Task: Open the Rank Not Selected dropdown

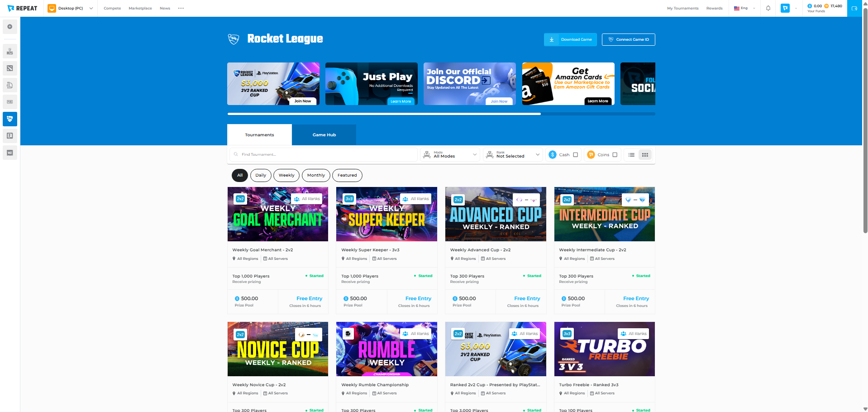Action: pos(513,155)
